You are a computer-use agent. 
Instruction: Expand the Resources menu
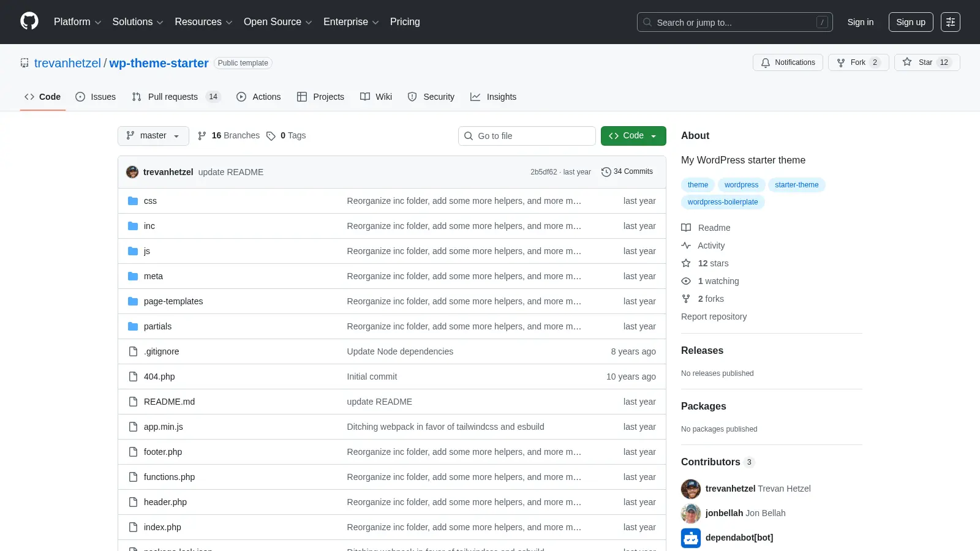(203, 22)
